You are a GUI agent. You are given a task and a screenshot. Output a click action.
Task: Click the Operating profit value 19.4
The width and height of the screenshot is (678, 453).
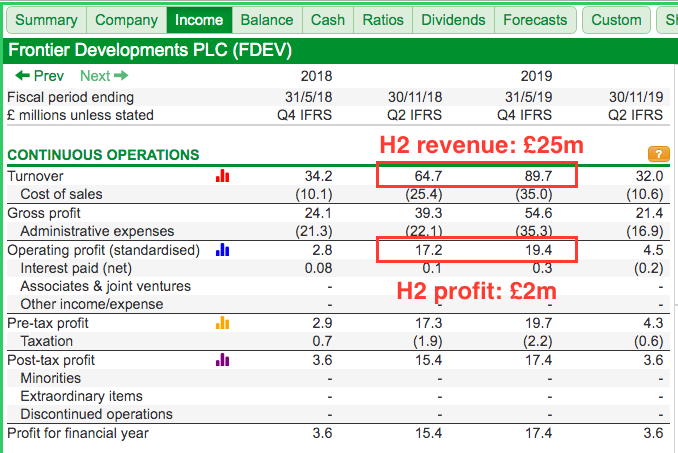point(538,250)
